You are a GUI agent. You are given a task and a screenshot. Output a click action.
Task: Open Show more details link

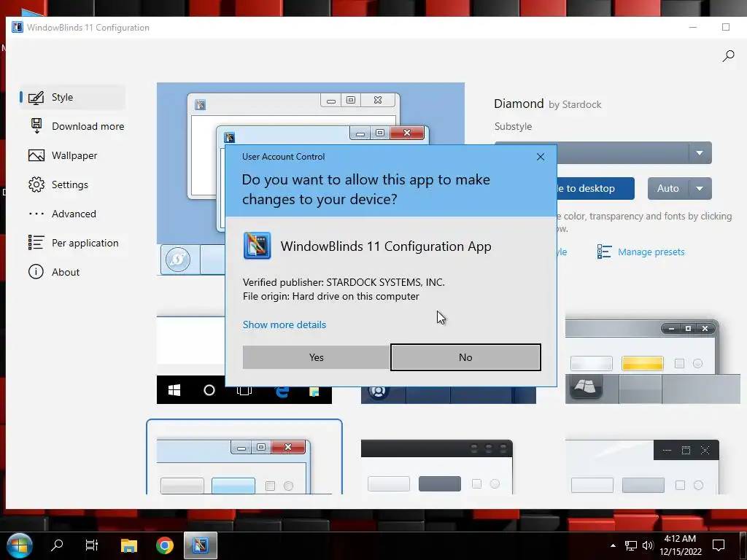(x=285, y=324)
